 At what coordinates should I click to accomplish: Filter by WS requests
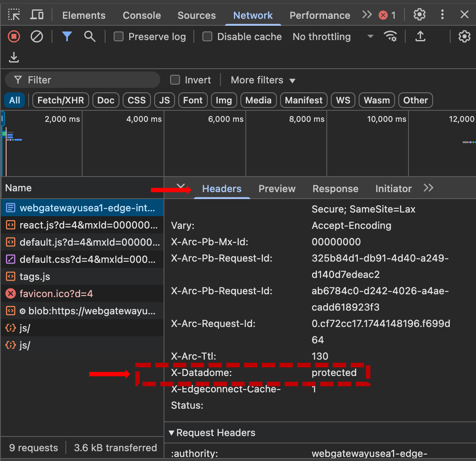coord(343,100)
